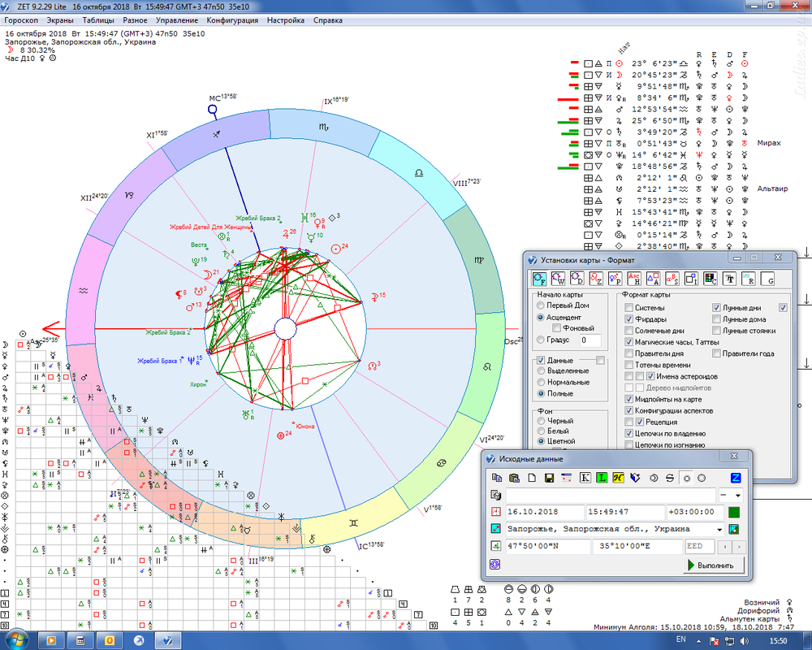Enable the Системы checkbox
Viewport: 812px width, 650px height.
pyautogui.click(x=628, y=308)
